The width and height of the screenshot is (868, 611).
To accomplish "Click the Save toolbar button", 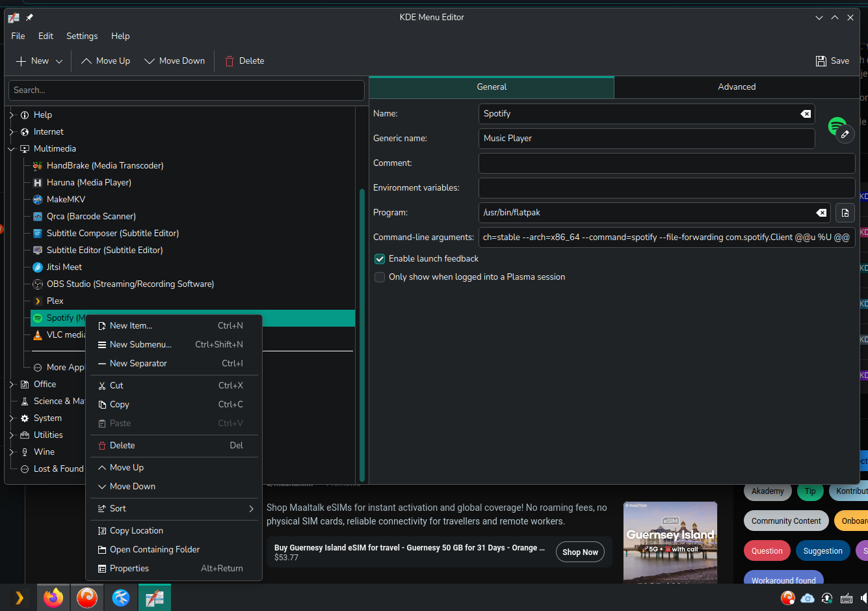I will tap(832, 61).
